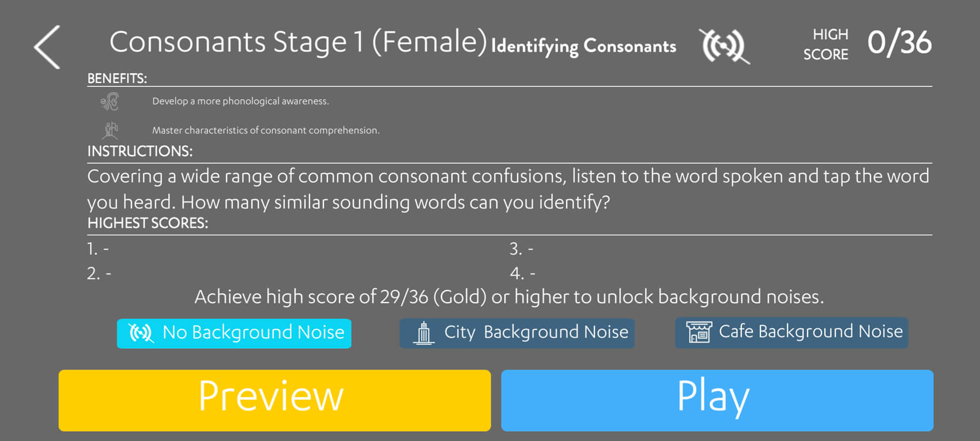
Task: Tap the HIGH SCORE label
Action: (x=826, y=44)
